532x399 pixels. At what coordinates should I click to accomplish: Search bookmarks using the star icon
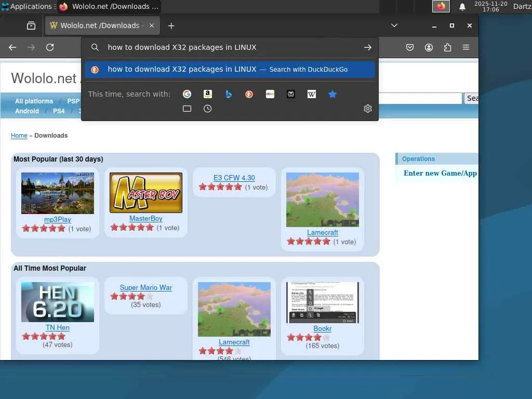click(x=332, y=94)
